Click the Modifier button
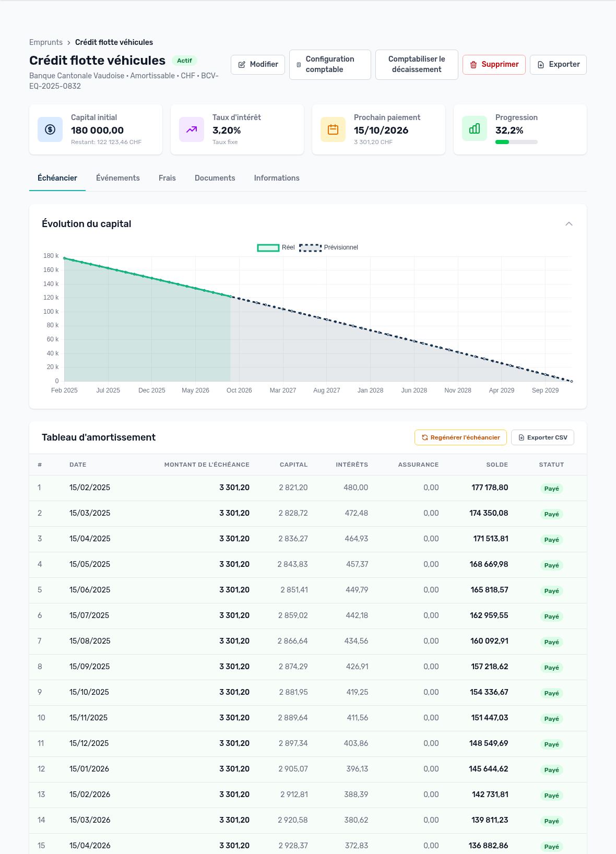Image resolution: width=616 pixels, height=854 pixels. point(258,65)
